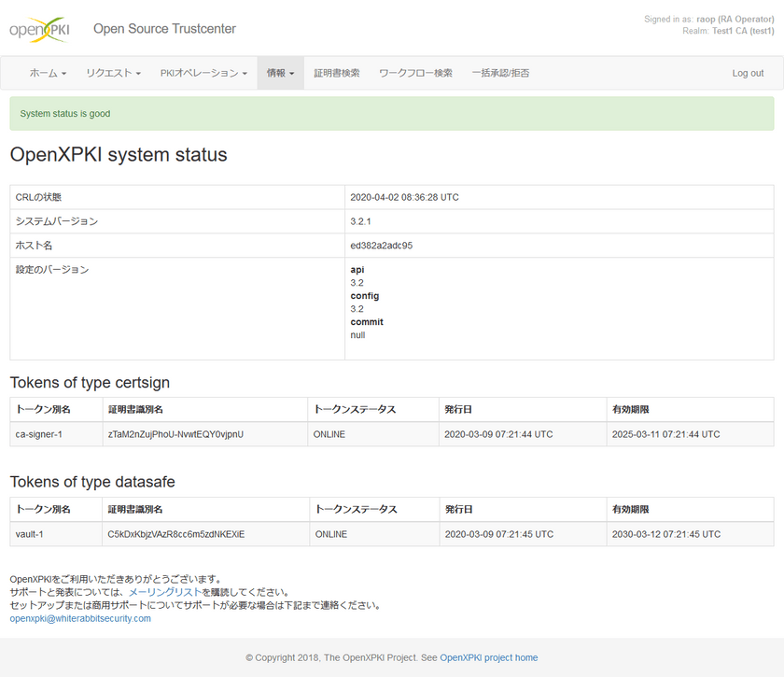Expand the ホーム navigation dropdown
Viewport: 784px width, 677px height.
pos(46,73)
